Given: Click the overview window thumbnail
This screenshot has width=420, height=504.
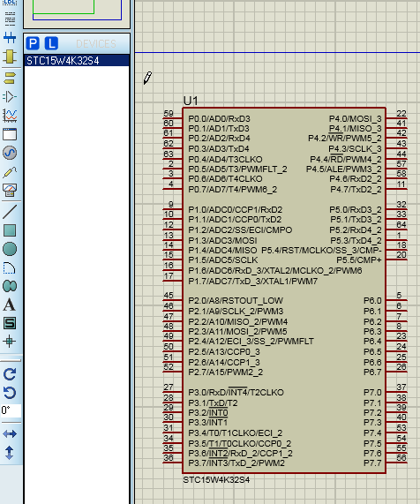Looking at the screenshot, I should click(77, 13).
